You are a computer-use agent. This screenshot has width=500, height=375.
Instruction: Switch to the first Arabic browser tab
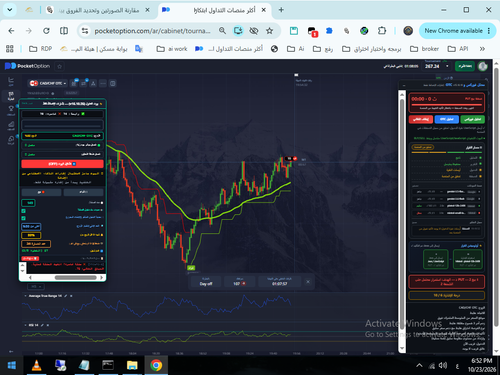pyautogui.click(x=99, y=10)
